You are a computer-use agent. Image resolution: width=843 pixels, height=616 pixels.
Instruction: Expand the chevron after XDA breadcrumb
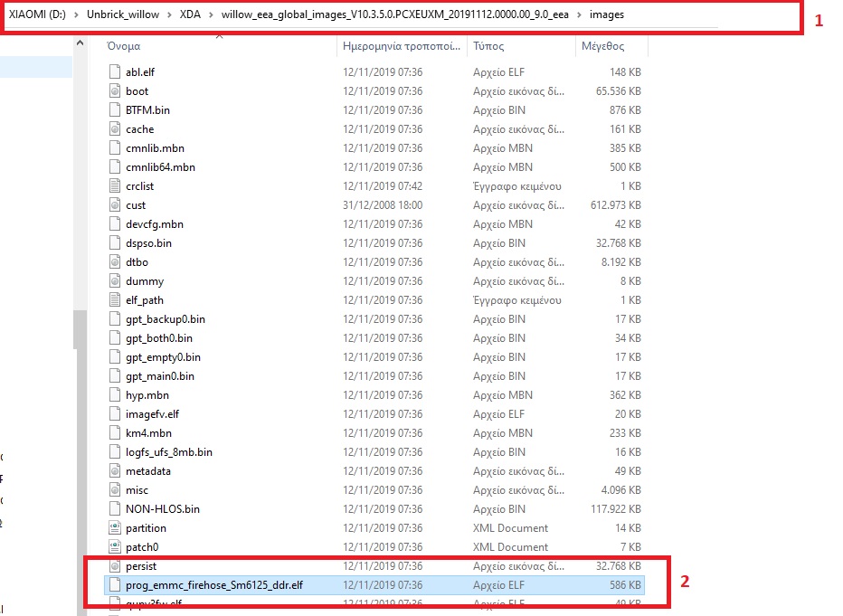click(x=210, y=15)
